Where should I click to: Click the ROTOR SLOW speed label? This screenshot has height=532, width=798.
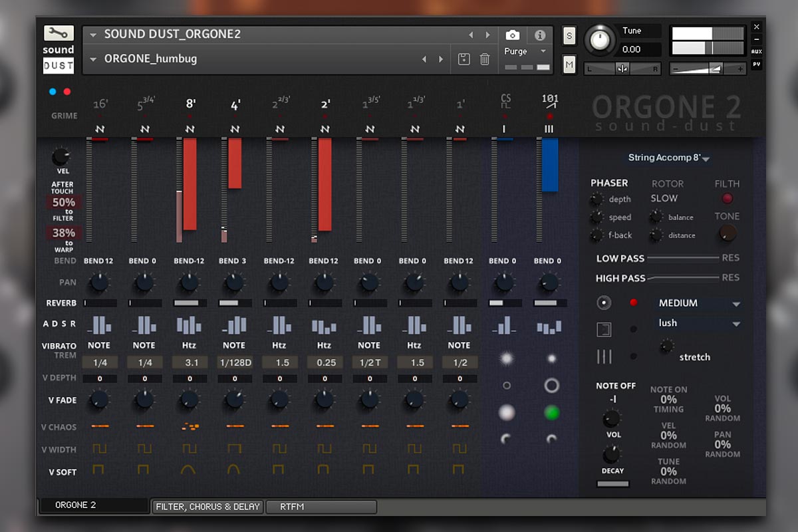pos(664,198)
